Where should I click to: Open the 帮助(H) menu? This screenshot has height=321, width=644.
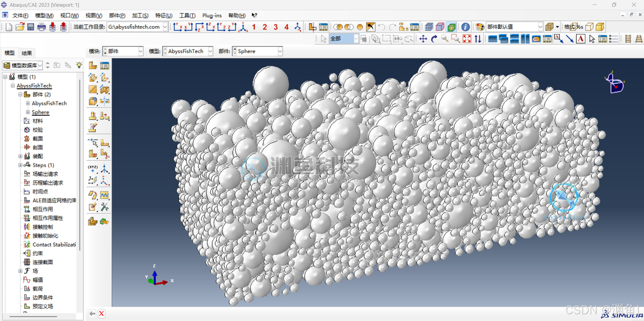click(237, 15)
